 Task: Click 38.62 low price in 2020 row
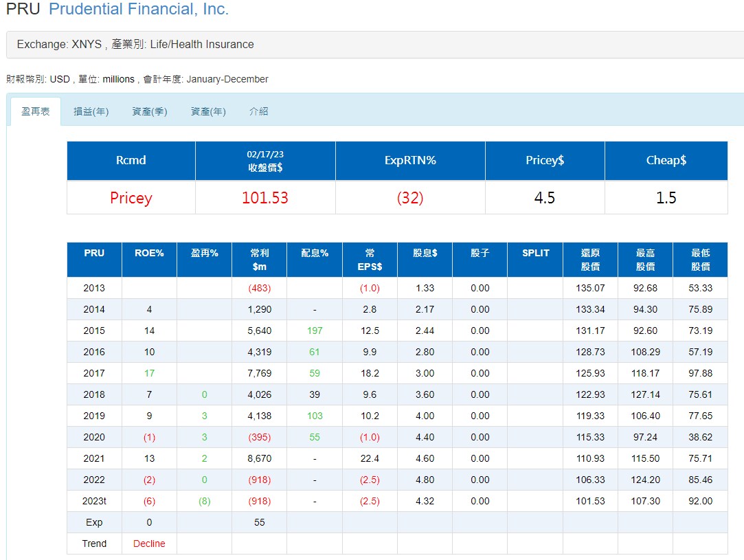click(x=701, y=438)
